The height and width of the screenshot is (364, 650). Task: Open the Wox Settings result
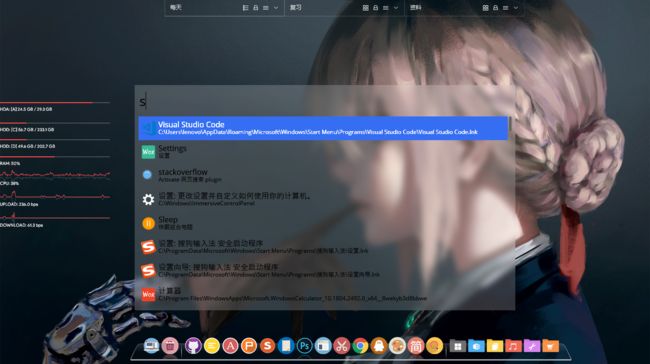click(323, 152)
